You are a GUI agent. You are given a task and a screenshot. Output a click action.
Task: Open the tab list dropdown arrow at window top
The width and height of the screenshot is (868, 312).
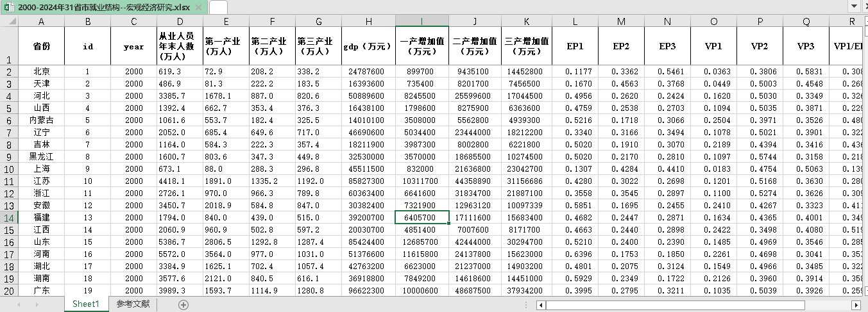(854, 6)
